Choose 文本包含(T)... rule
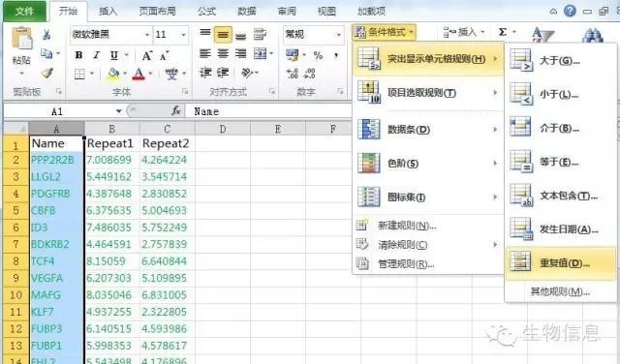The height and width of the screenshot is (364, 620). click(x=561, y=196)
